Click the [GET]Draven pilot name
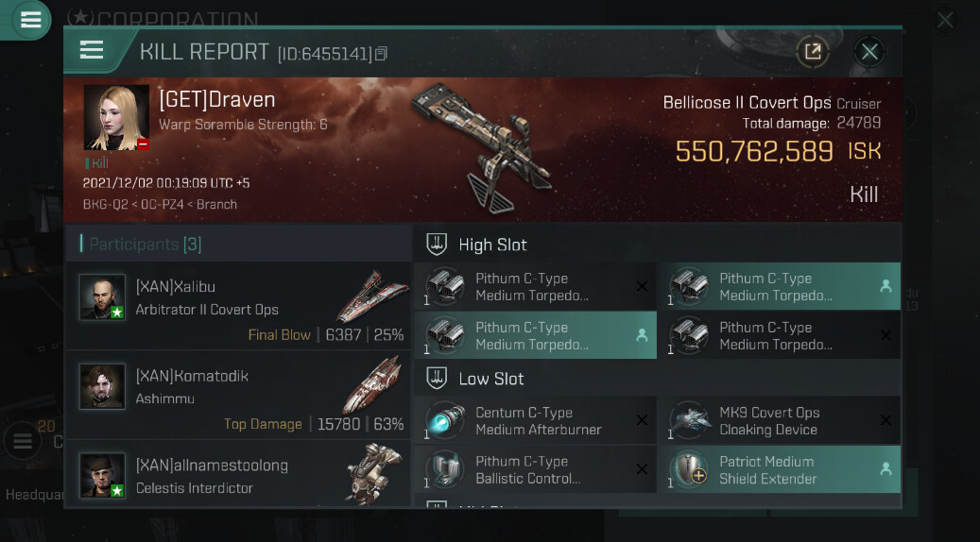Screen dimensions: 980x542 (217, 100)
